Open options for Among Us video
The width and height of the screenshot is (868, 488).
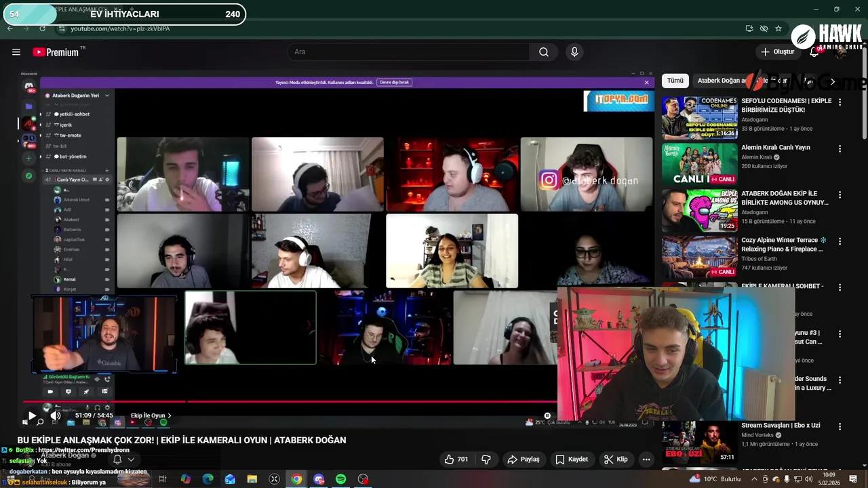click(840, 195)
